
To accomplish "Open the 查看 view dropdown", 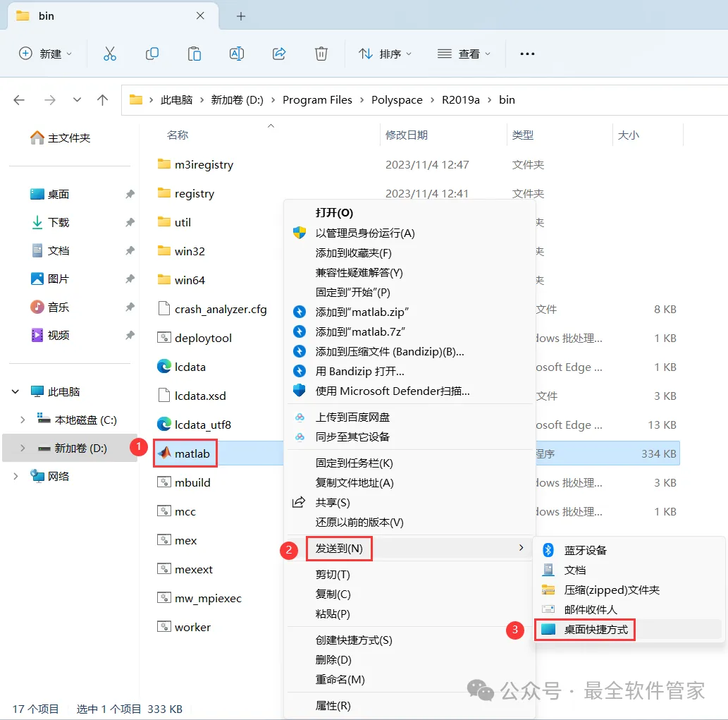I will 464,54.
